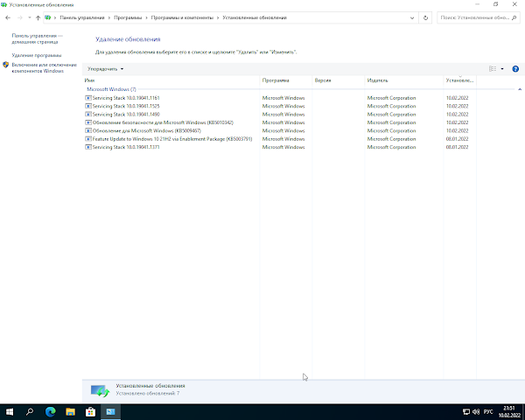Open address bar history dropdown
The image size is (525, 420).
(412, 17)
